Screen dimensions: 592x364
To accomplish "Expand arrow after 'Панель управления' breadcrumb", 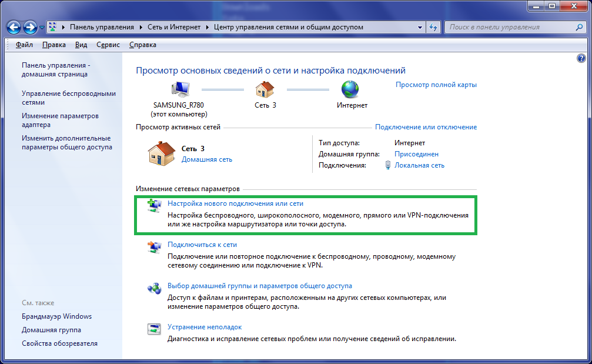I will pos(141,27).
